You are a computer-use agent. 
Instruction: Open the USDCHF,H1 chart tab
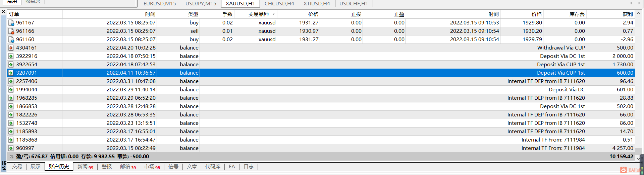click(x=354, y=4)
